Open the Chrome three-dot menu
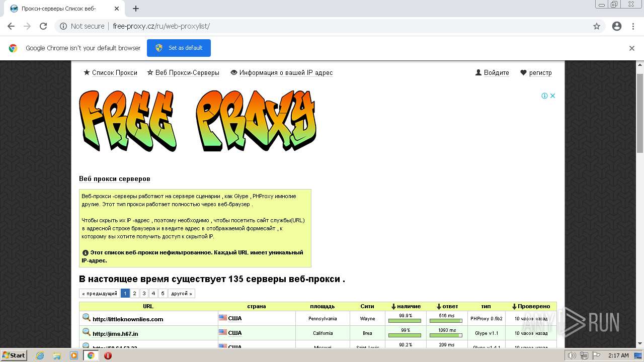Image resolution: width=644 pixels, height=362 pixels. point(633,26)
